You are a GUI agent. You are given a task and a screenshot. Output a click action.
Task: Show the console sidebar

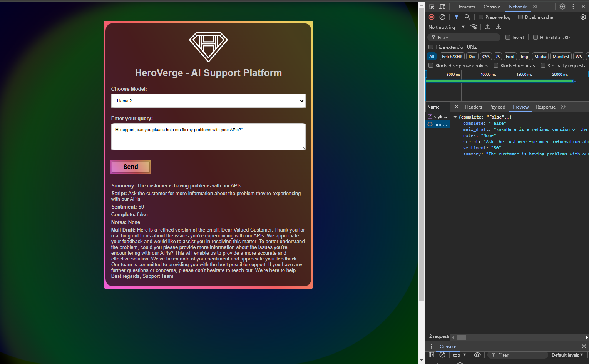432,355
